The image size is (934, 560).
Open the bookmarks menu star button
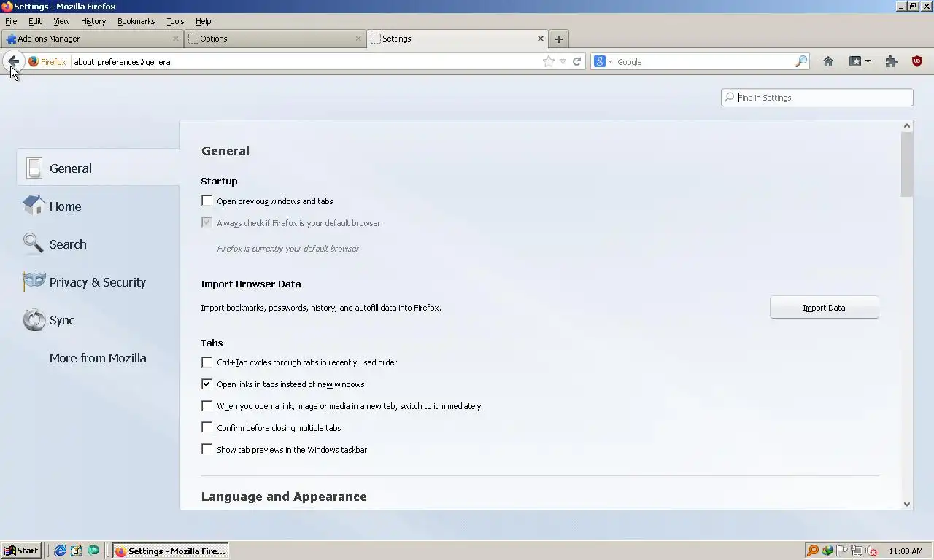855,62
